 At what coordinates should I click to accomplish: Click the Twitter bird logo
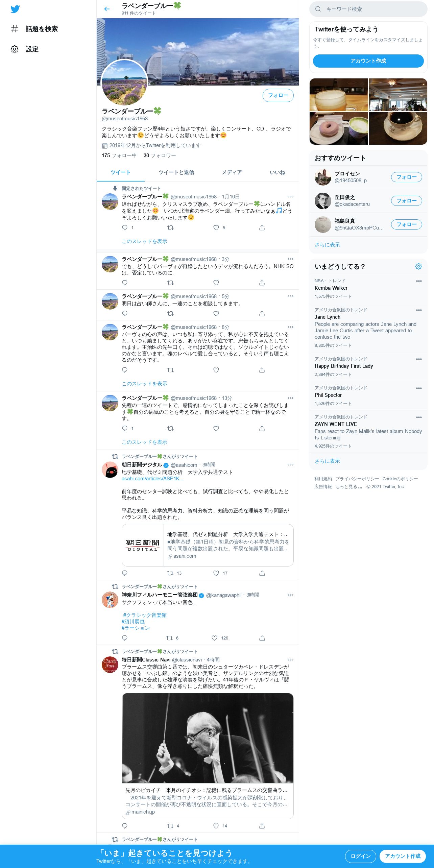click(15, 9)
